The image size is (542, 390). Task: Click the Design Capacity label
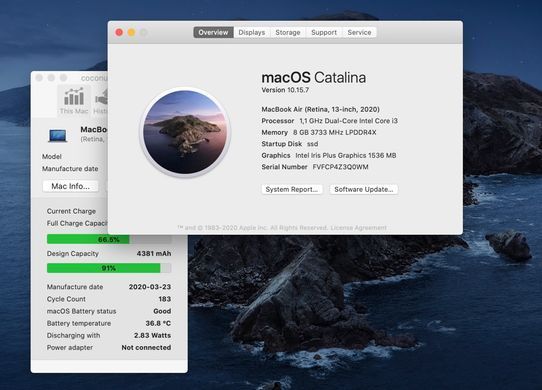73,253
